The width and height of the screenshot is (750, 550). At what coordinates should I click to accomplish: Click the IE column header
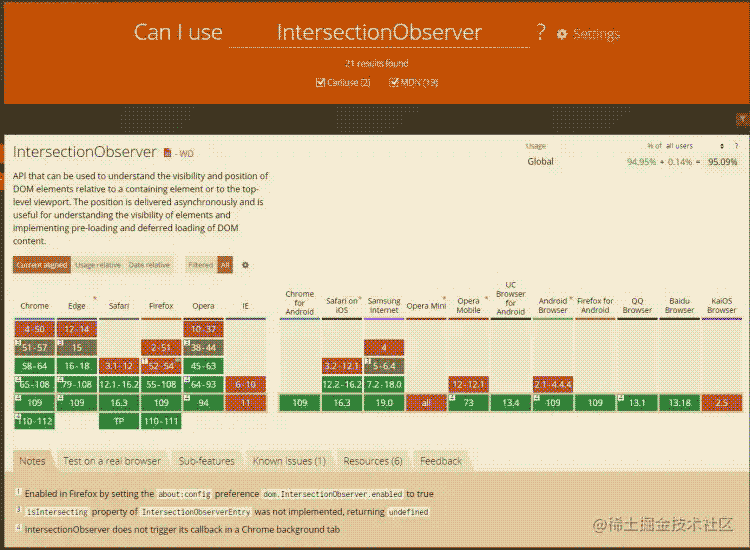(x=245, y=306)
